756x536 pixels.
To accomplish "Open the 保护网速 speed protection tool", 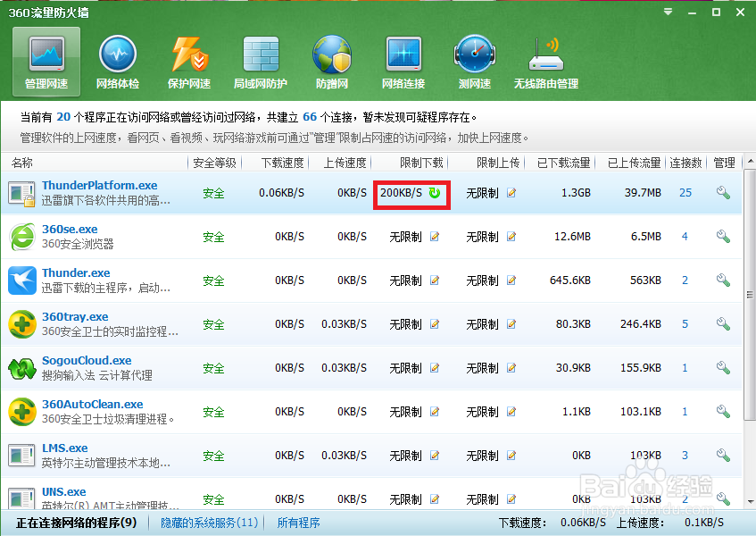I will (189, 63).
